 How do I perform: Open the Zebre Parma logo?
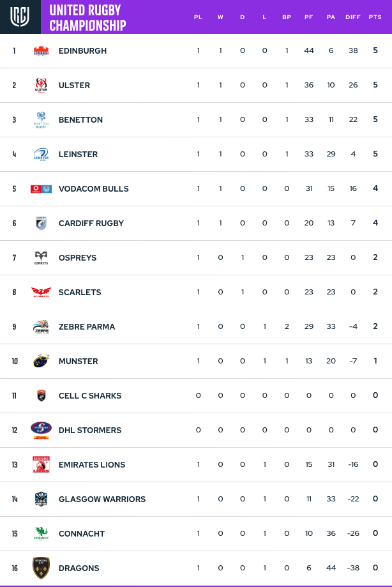pyautogui.click(x=41, y=326)
